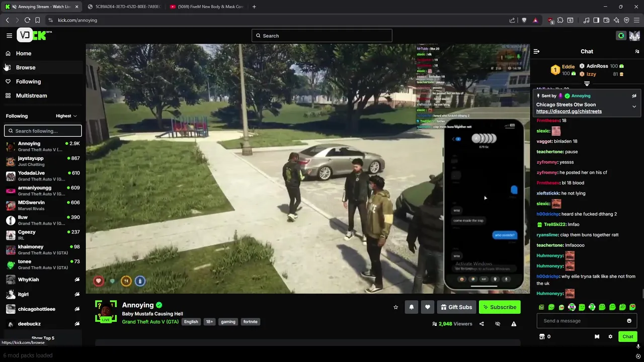Click the share stream icon
Viewport: 644px width, 362px height.
tap(481, 324)
